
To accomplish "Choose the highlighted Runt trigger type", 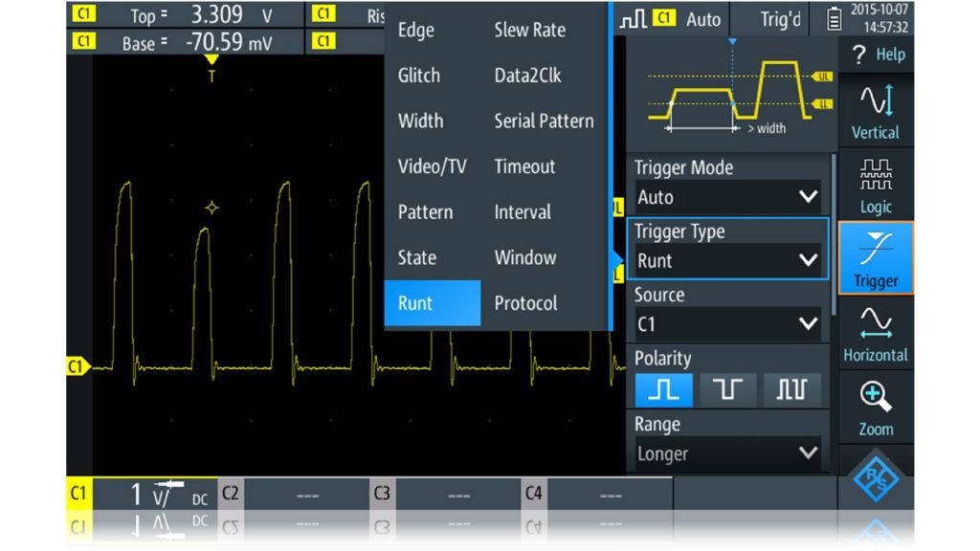I will click(x=433, y=303).
